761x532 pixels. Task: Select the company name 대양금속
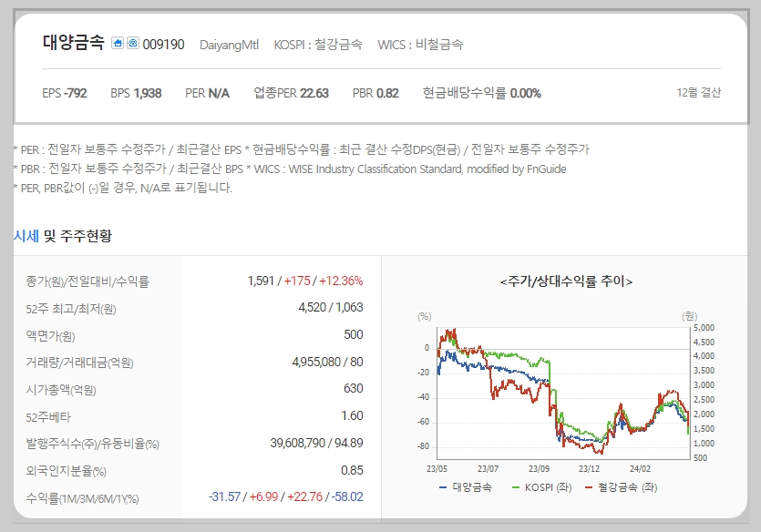pyautogui.click(x=73, y=42)
